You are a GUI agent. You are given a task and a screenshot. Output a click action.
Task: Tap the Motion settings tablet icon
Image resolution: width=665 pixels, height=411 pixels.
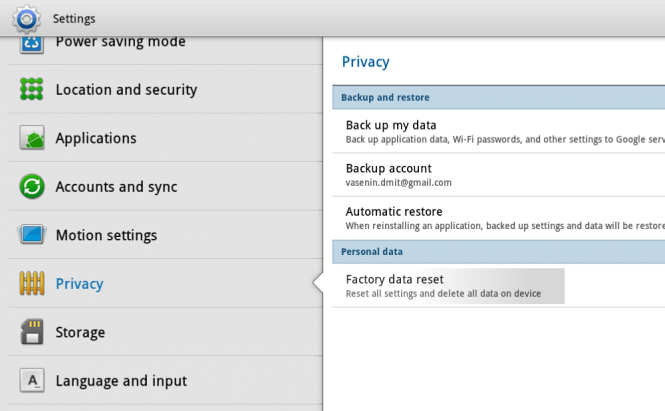[x=32, y=235]
